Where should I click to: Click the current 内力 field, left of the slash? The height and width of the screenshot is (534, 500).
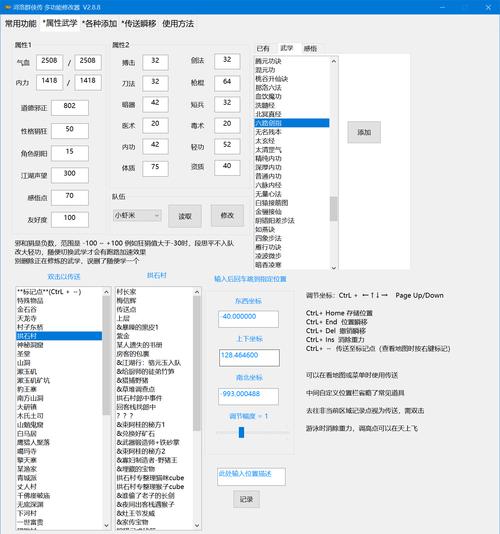coord(49,82)
